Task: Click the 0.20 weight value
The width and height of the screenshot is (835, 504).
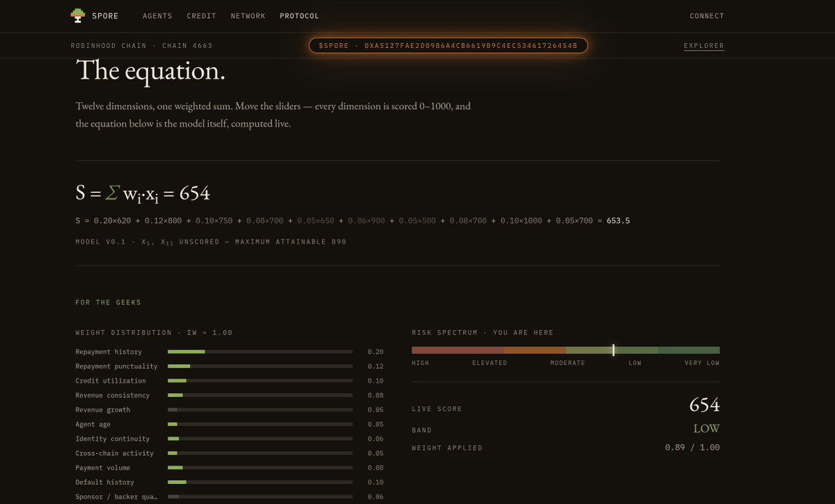Action: pos(376,352)
